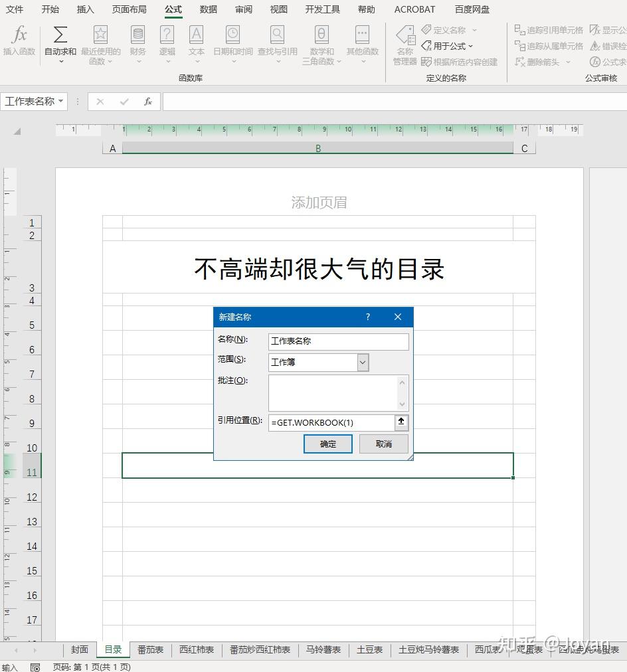Switch to the 开始 (Home) ribbon tab
627x672 pixels.
click(x=50, y=9)
